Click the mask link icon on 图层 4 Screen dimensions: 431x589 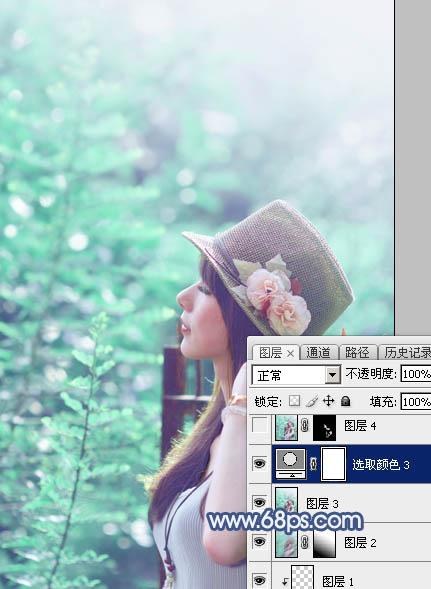click(x=305, y=426)
